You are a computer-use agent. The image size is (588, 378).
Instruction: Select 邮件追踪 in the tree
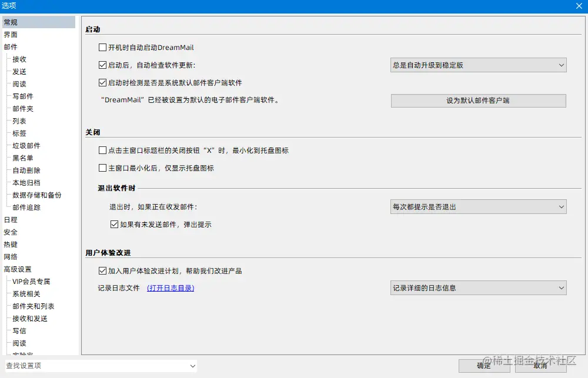[26, 208]
